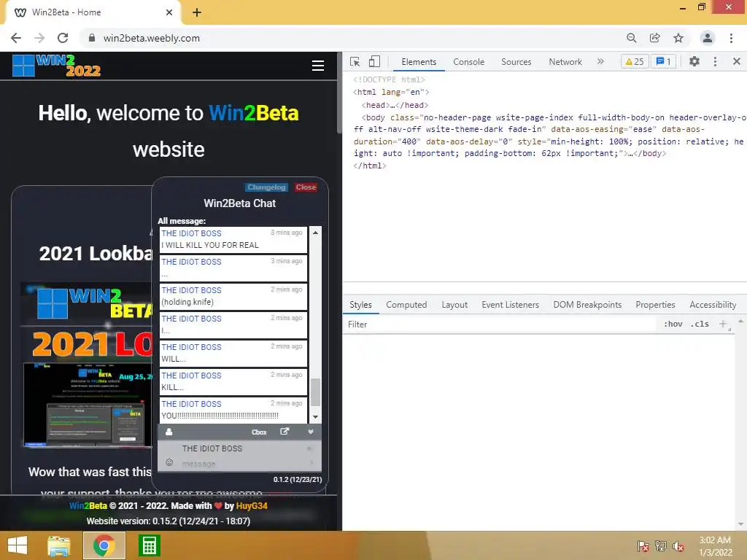Open the website hamburger menu

click(x=318, y=66)
